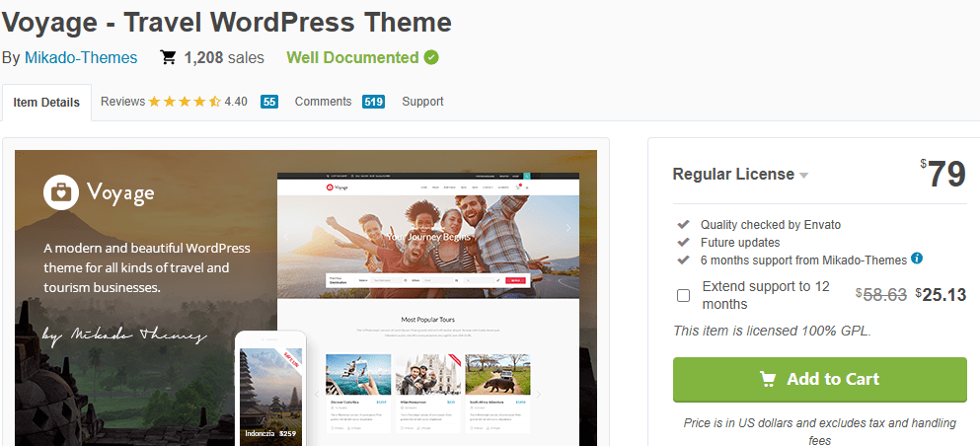Click the checkmark icon beside Future updates
980x446 pixels.
(683, 242)
